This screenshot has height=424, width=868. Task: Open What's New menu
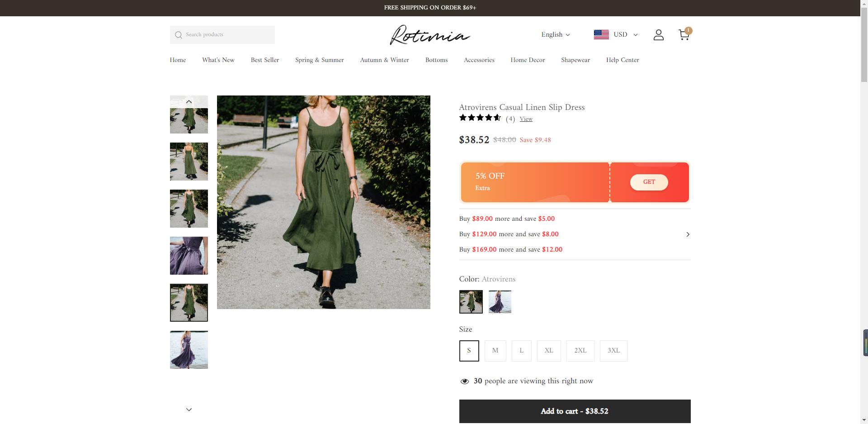[x=218, y=60]
